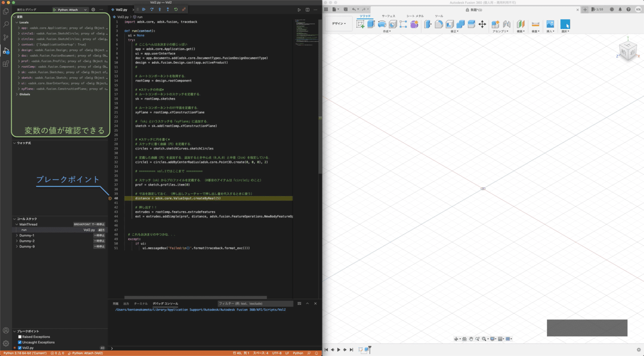Select Create Sketch tool in Fusion 360

click(361, 24)
